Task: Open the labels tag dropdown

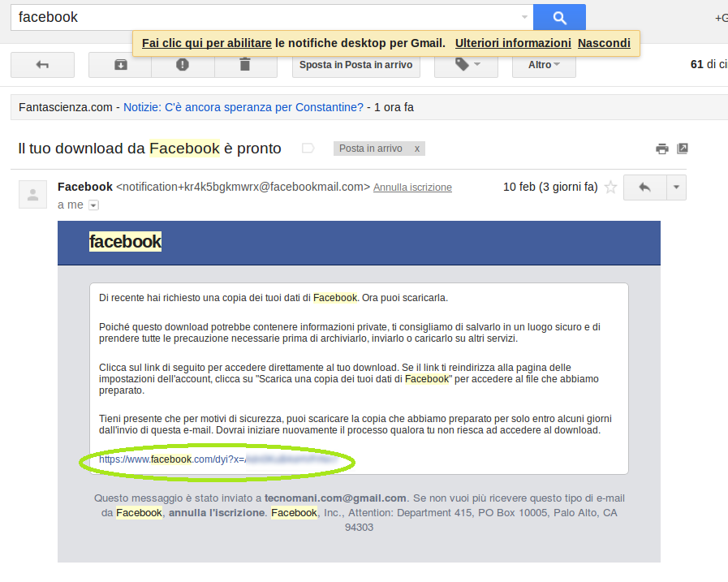Action: coord(466,65)
